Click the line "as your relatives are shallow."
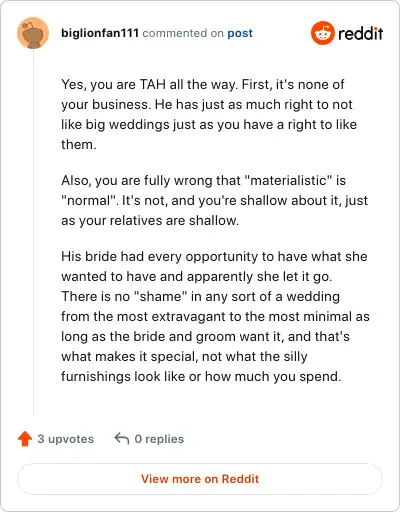This screenshot has height=512, width=400. tap(150, 220)
